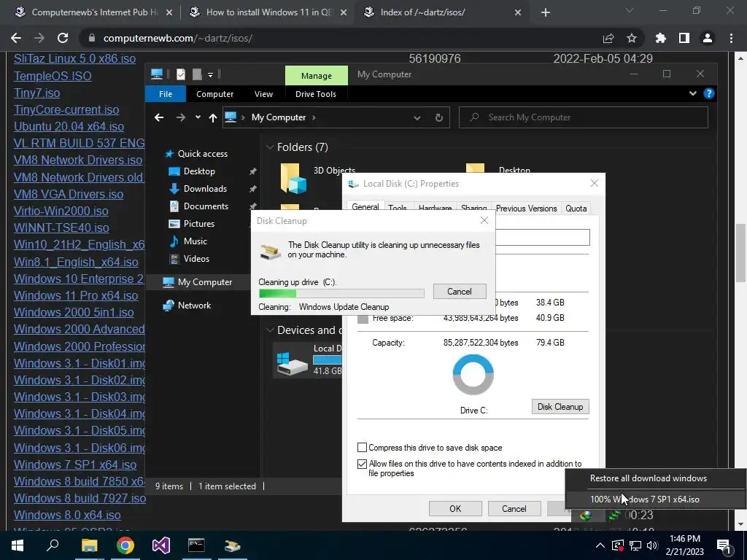Select Local Disk drive icon
This screenshot has width=747, height=560.
point(292,363)
